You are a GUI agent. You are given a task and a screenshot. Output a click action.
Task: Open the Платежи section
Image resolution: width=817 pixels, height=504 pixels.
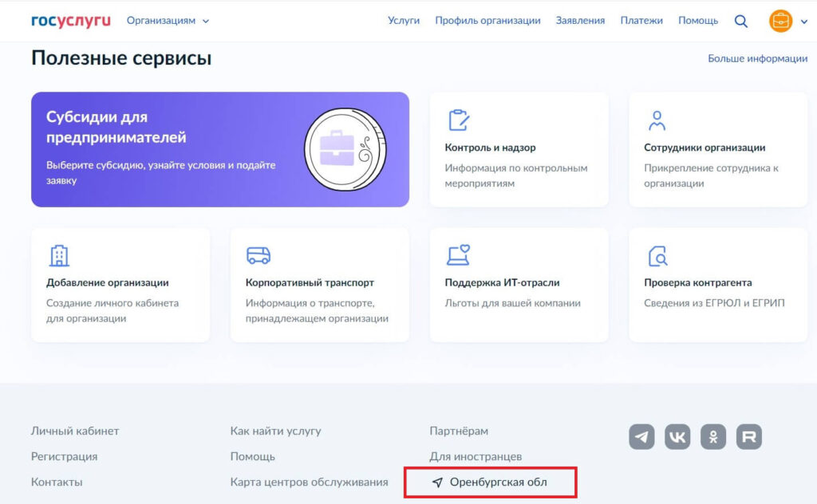641,20
